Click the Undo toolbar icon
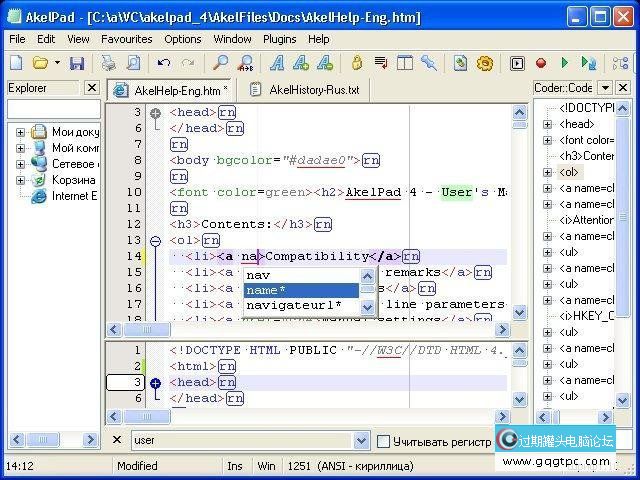640x480 pixels. pos(163,63)
